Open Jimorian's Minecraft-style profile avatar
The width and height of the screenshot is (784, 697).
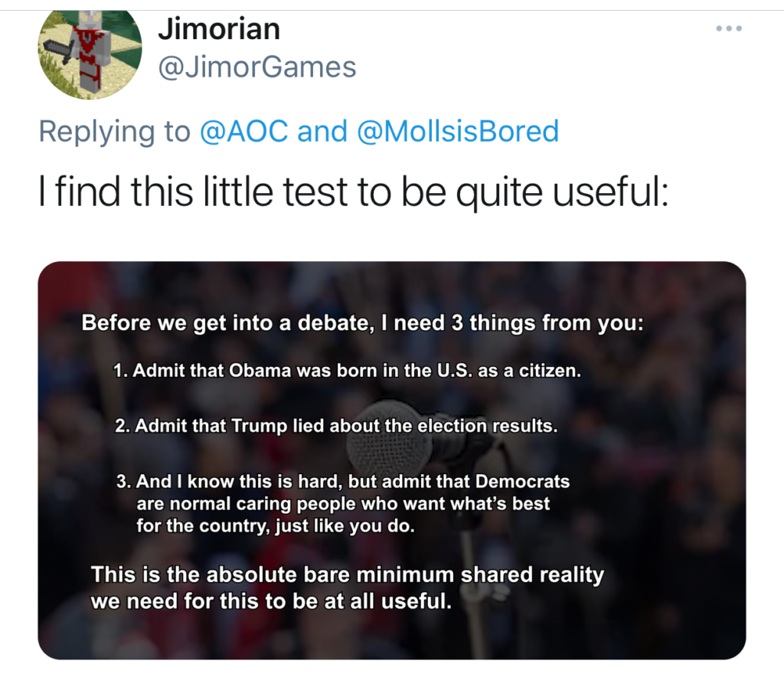(x=90, y=53)
